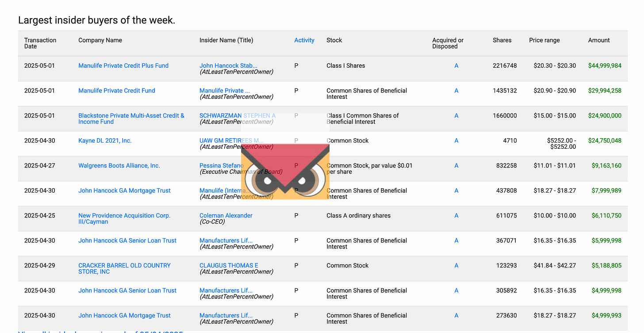Select the $29,994,258 amount cell

[605, 91]
